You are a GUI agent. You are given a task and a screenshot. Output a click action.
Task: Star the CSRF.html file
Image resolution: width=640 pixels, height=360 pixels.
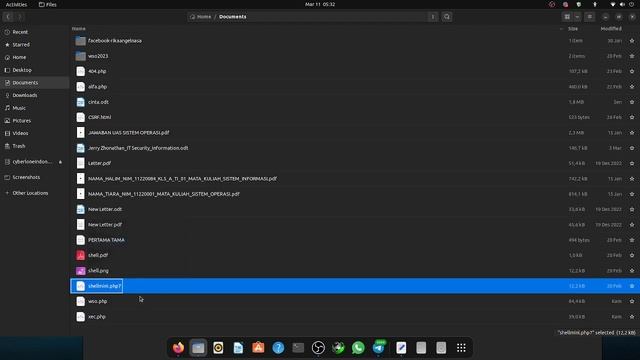pyautogui.click(x=632, y=117)
